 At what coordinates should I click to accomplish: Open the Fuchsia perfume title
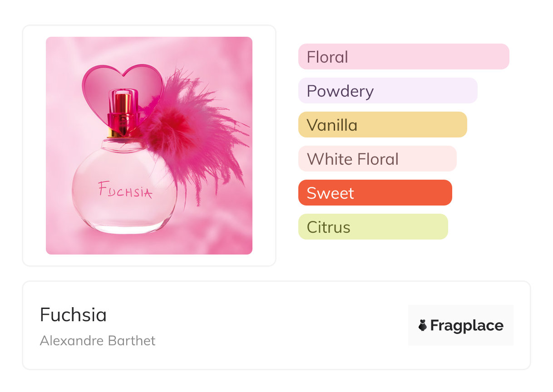coord(73,315)
